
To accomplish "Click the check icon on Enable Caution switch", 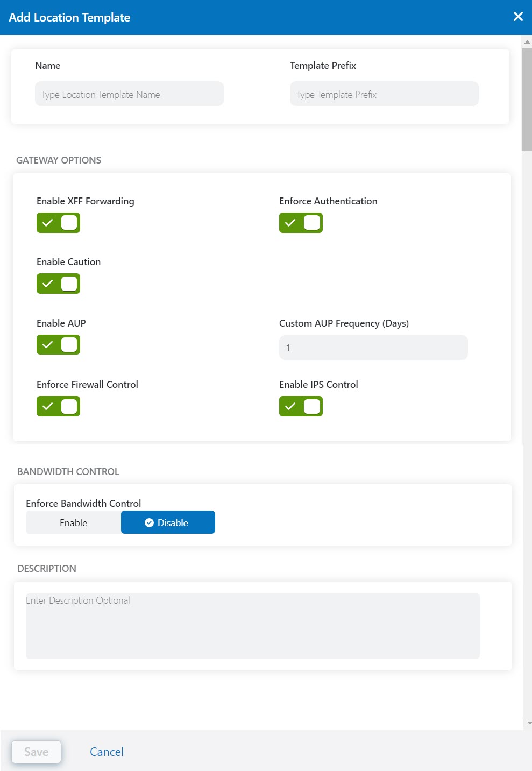I will click(48, 284).
